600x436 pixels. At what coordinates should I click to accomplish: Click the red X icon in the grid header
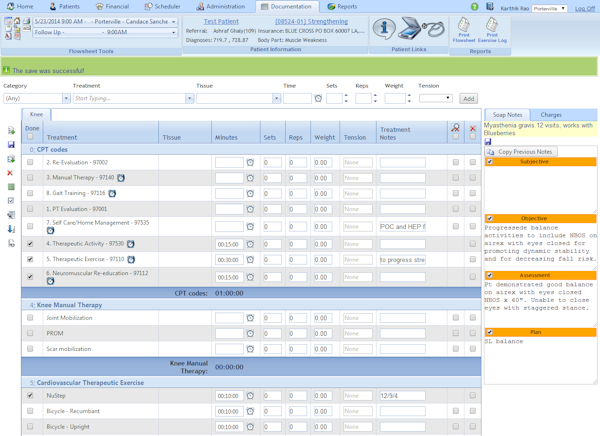473,129
